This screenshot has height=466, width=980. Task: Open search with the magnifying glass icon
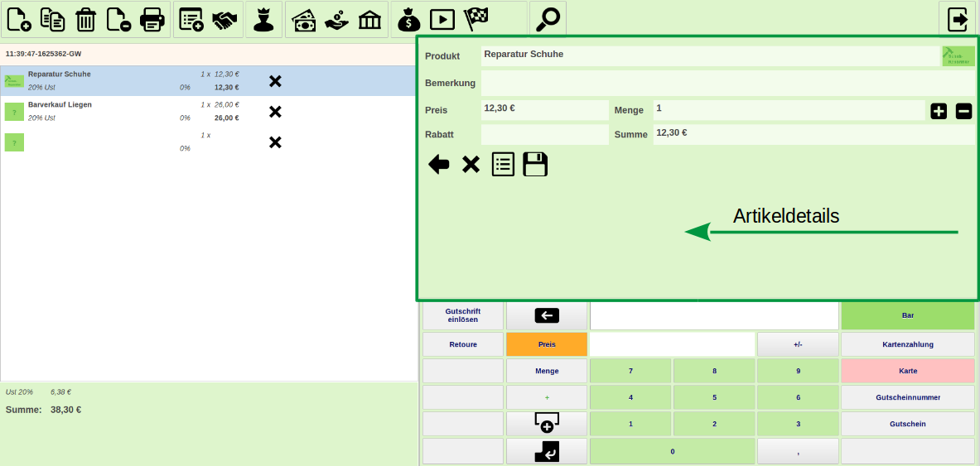click(548, 19)
